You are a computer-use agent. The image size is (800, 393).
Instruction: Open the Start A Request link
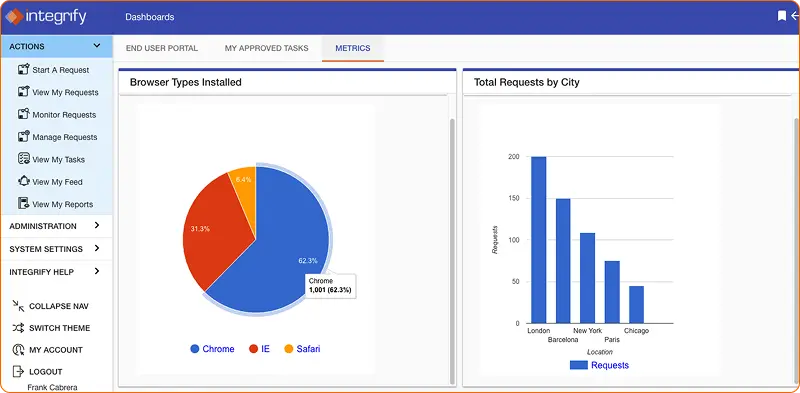tap(61, 70)
